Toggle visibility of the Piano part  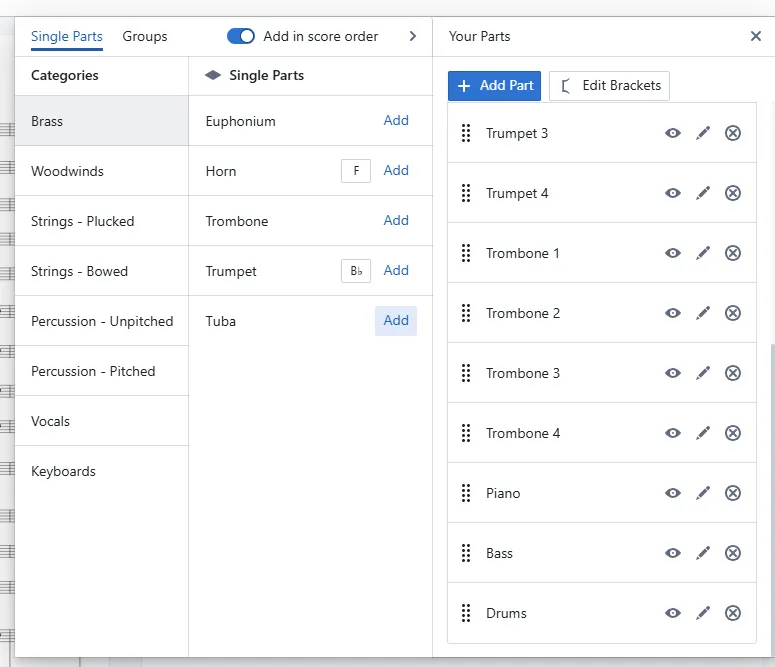(673, 493)
